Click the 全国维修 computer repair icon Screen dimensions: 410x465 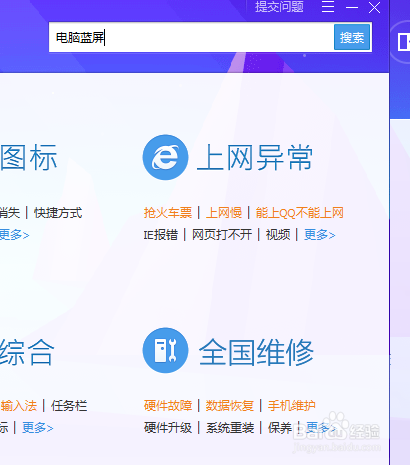(165, 350)
